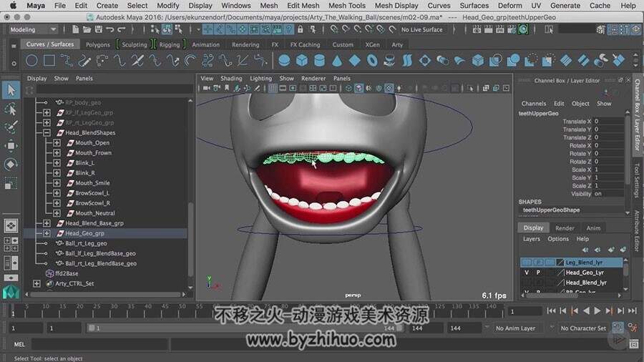Screen dimensions: 644x362
Task: Collapse the Head_BlendShapes group
Action: click(47, 132)
